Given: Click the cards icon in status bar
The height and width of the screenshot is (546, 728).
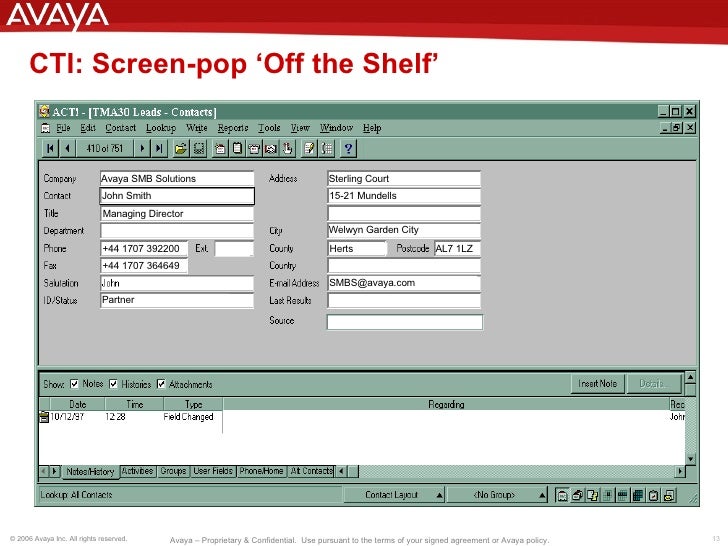Looking at the screenshot, I should 577,495.
